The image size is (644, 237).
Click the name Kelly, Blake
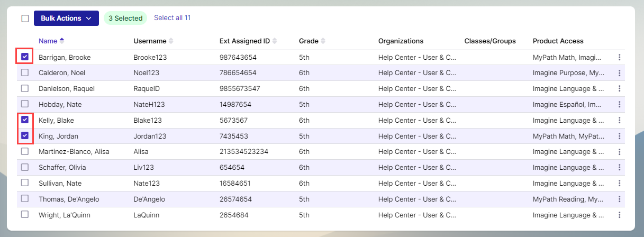coord(56,121)
